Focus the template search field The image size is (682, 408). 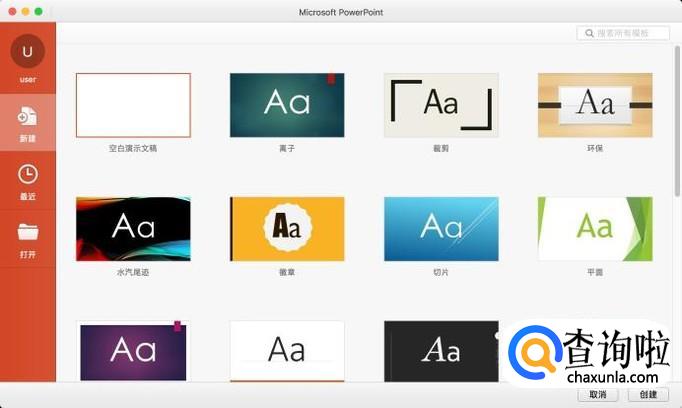coord(623,33)
